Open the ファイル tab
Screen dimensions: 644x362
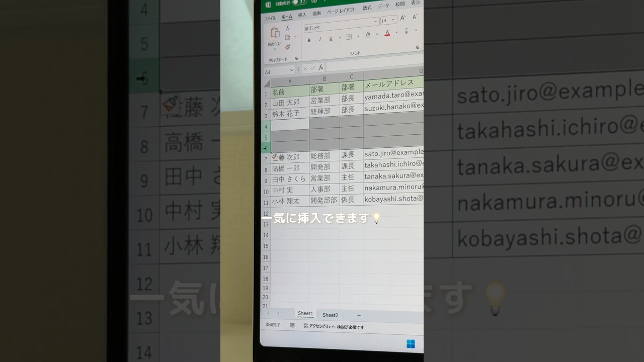(x=270, y=18)
